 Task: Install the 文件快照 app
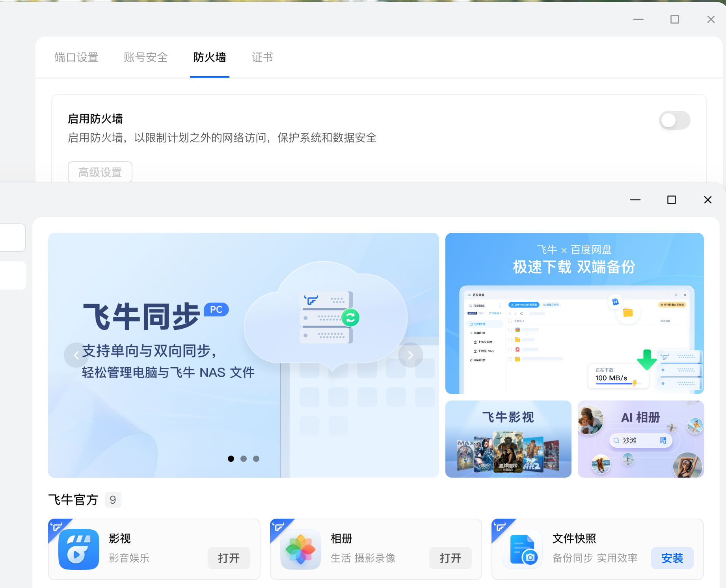(672, 558)
